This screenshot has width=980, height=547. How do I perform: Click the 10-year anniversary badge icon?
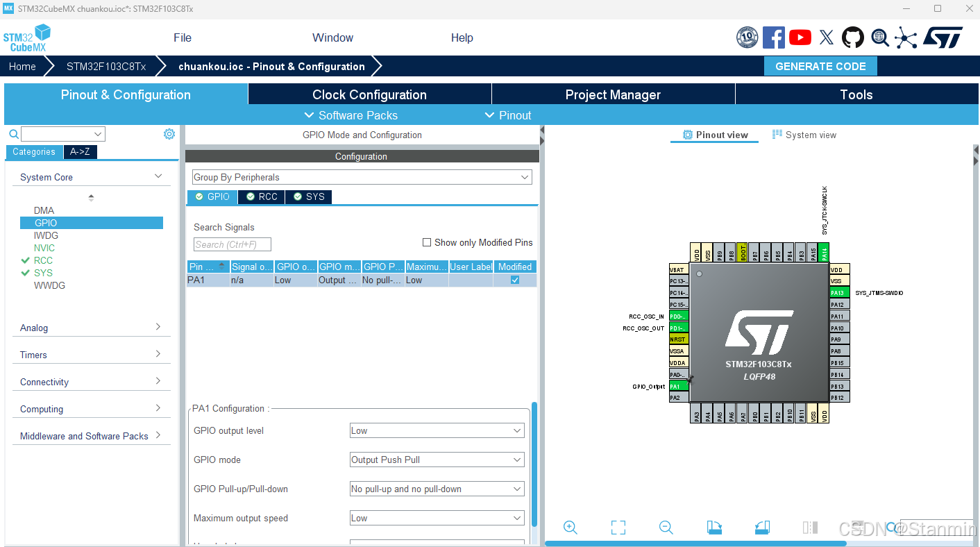pyautogui.click(x=747, y=37)
